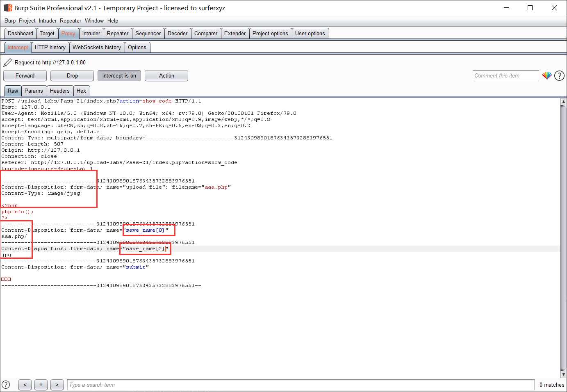Switch to the Headers view tab
567x392 pixels.
60,91
